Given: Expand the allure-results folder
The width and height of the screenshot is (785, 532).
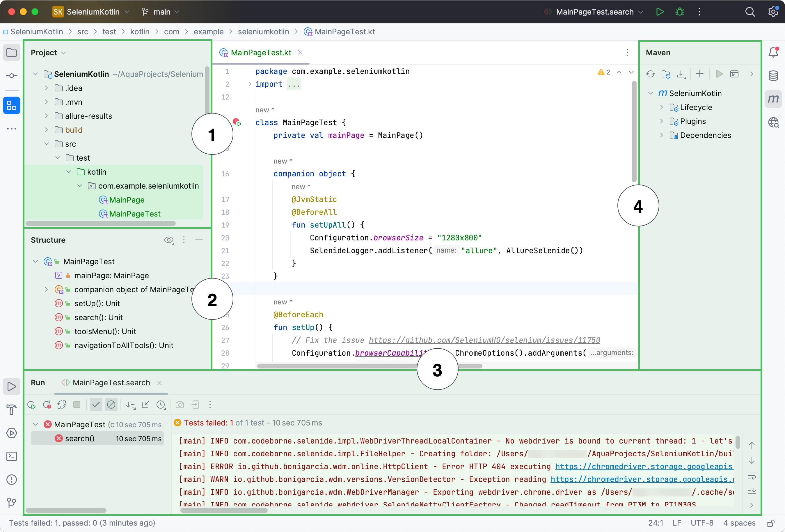Looking at the screenshot, I should point(46,116).
